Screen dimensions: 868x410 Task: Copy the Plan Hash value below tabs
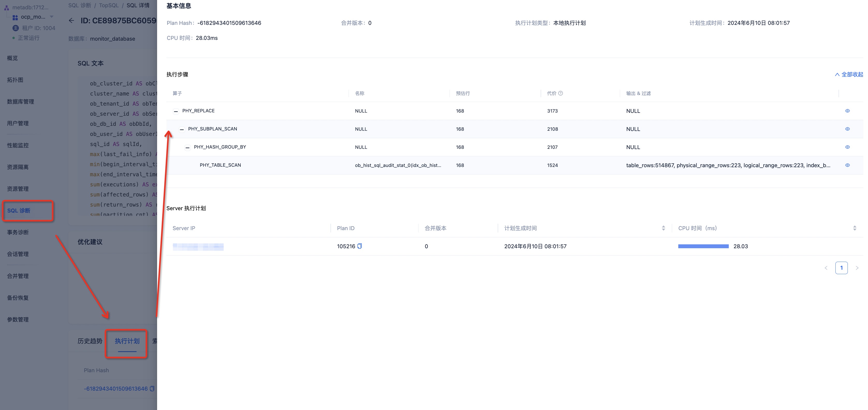[152, 389]
